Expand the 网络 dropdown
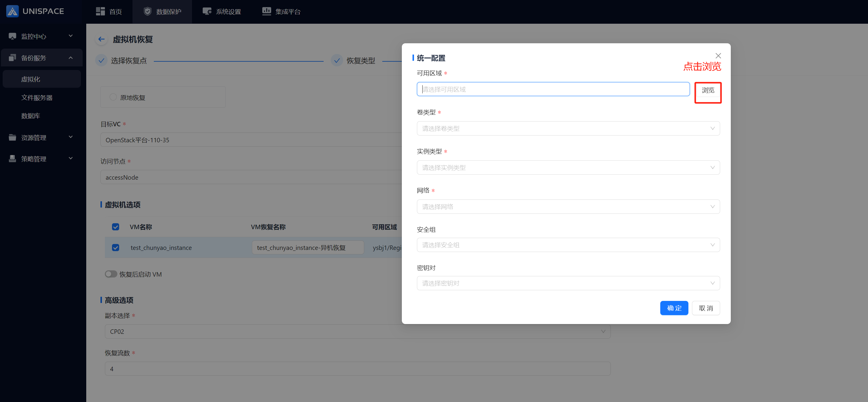Screen dimensions: 868x402 coord(568,207)
